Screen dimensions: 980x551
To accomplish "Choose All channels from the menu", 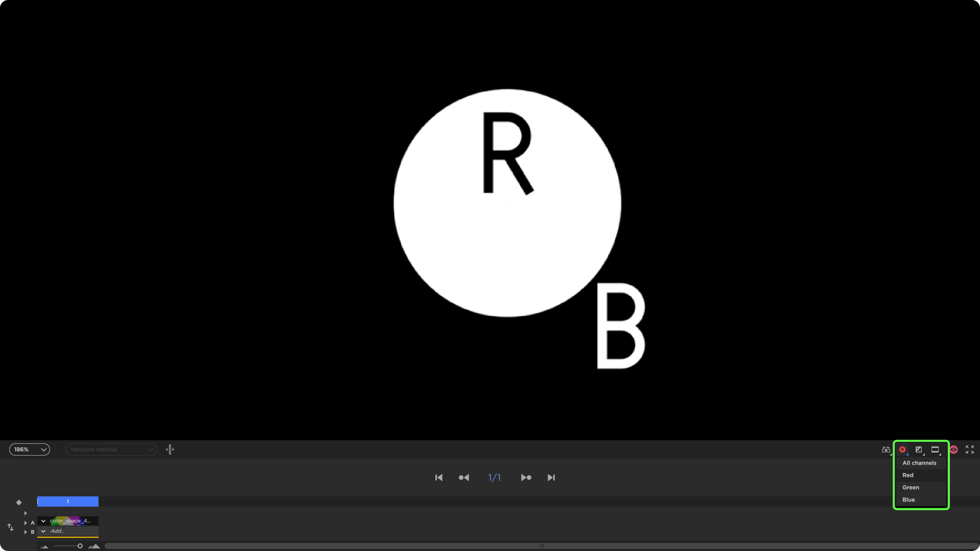I will click(921, 463).
